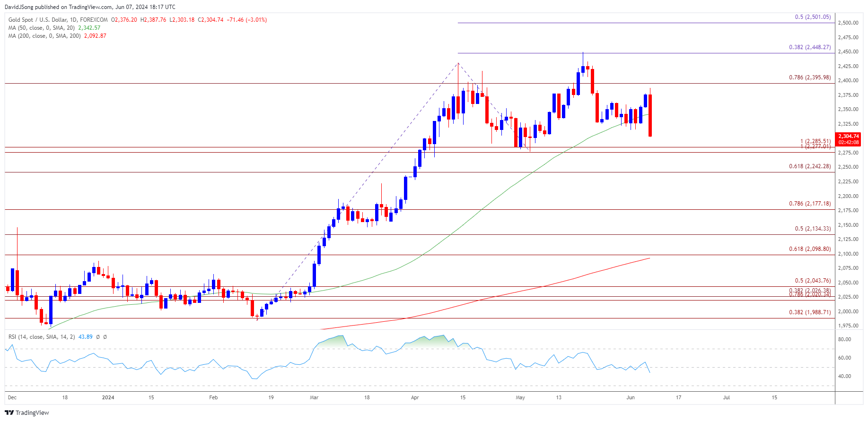Click the closing price C2,304.74 in header

point(210,20)
